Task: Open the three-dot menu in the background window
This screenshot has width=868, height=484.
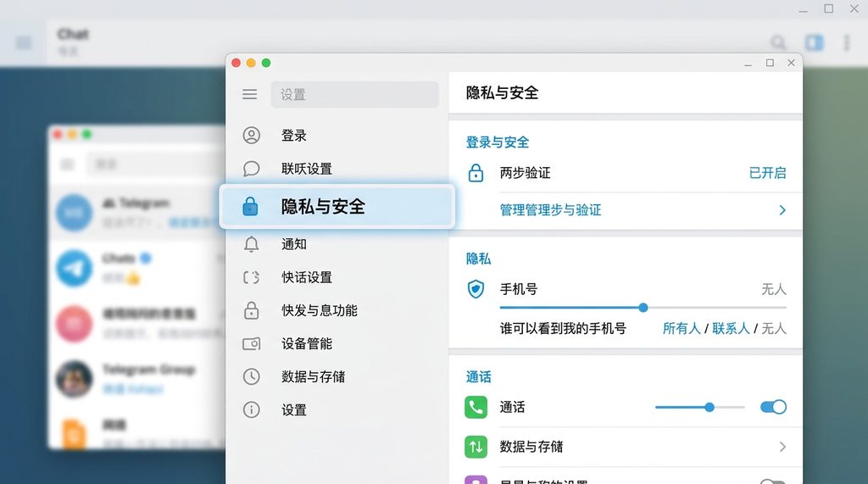Action: pos(847,42)
